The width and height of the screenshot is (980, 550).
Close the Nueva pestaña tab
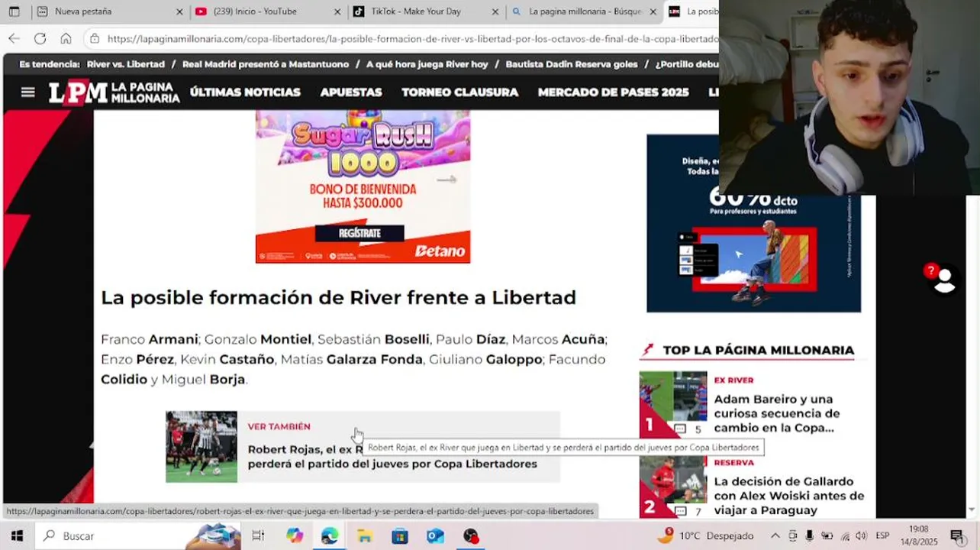tap(180, 12)
